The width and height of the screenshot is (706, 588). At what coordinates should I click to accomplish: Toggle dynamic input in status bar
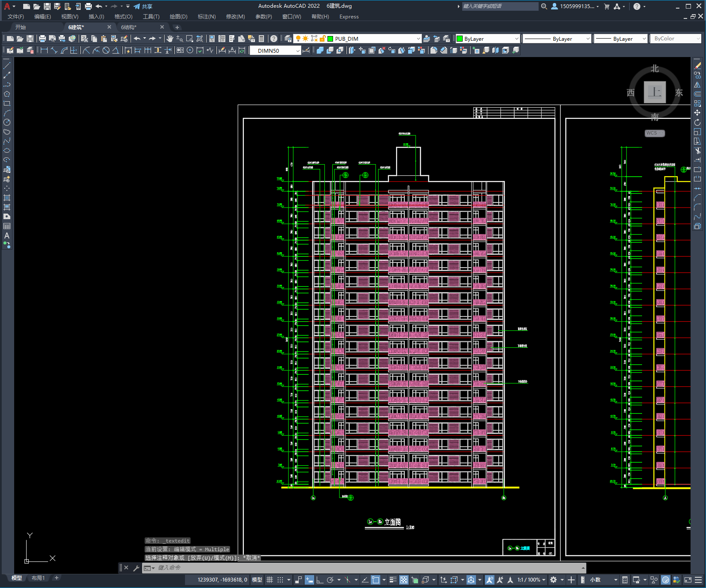pos(309,580)
